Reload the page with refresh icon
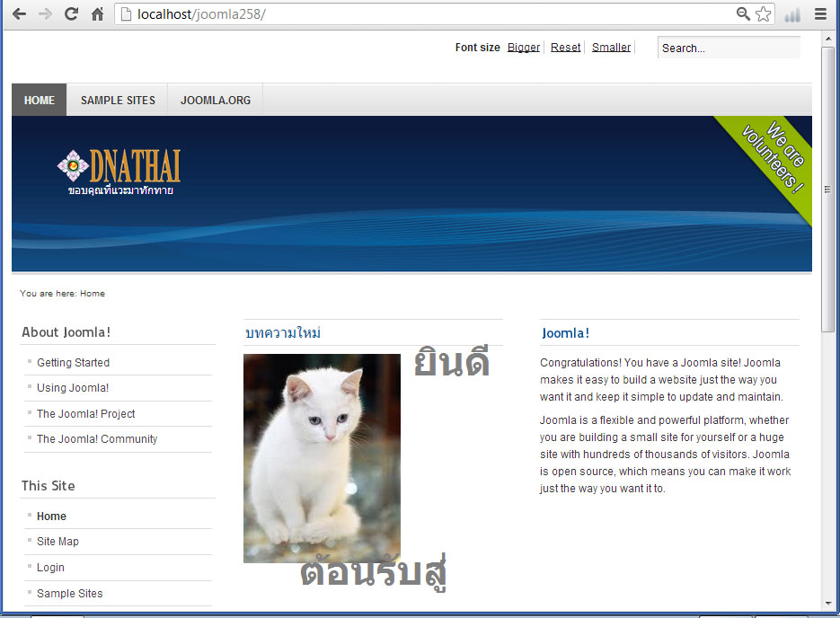Viewport: 840px width, 618px height. (x=71, y=14)
